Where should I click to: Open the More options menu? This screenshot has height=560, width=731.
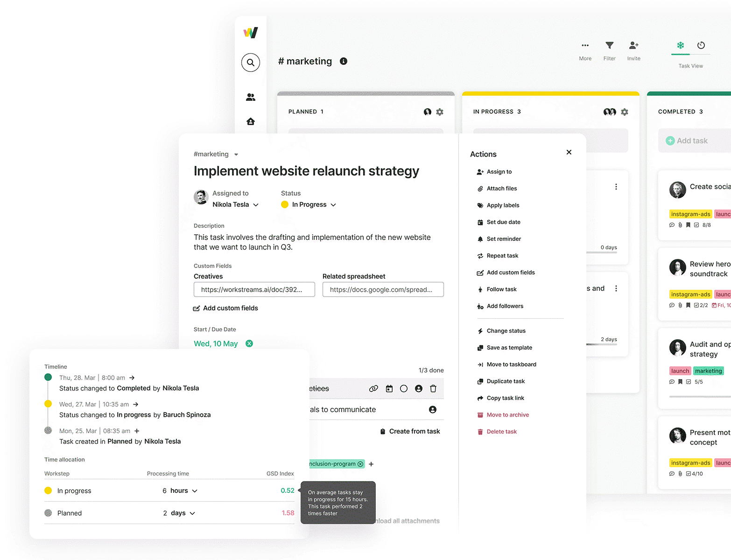pos(585,46)
